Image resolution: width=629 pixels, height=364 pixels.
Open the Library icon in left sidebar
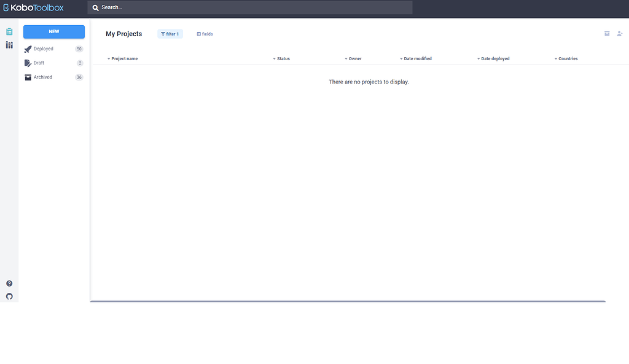pyautogui.click(x=9, y=45)
